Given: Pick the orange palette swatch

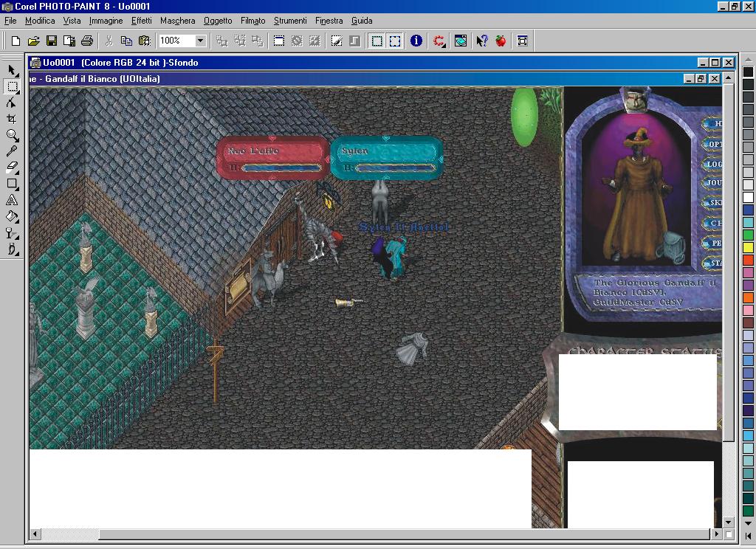Looking at the screenshot, I should (x=748, y=297).
